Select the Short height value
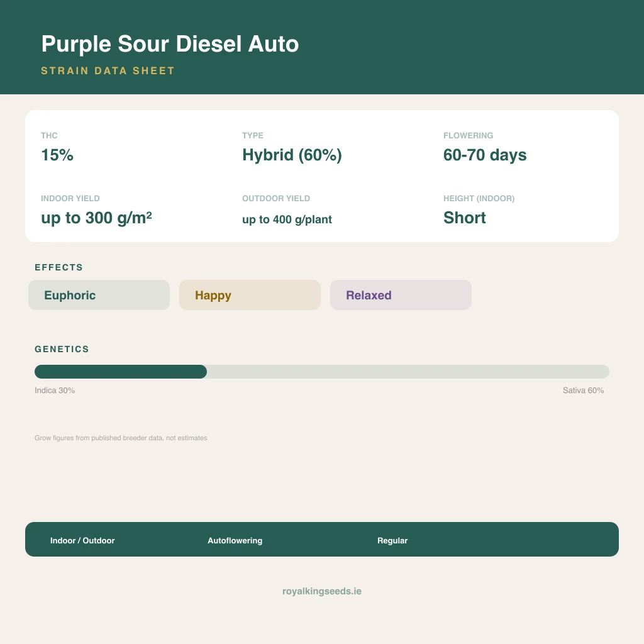Viewport: 644px width, 644px height. coord(465,218)
